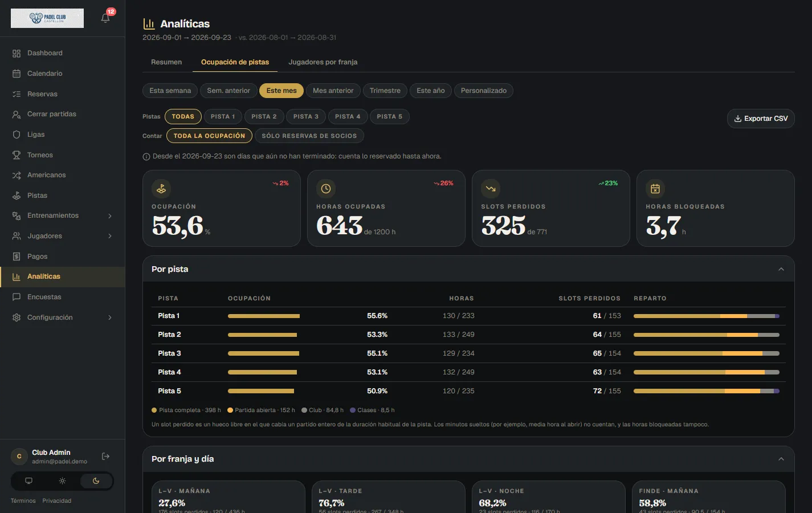Switch to light theme sun toggle
Screen dimensions: 812x513
tap(62, 481)
